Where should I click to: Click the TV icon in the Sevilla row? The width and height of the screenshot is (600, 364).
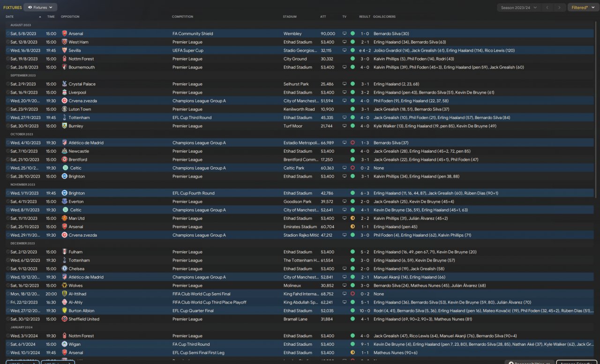point(345,51)
